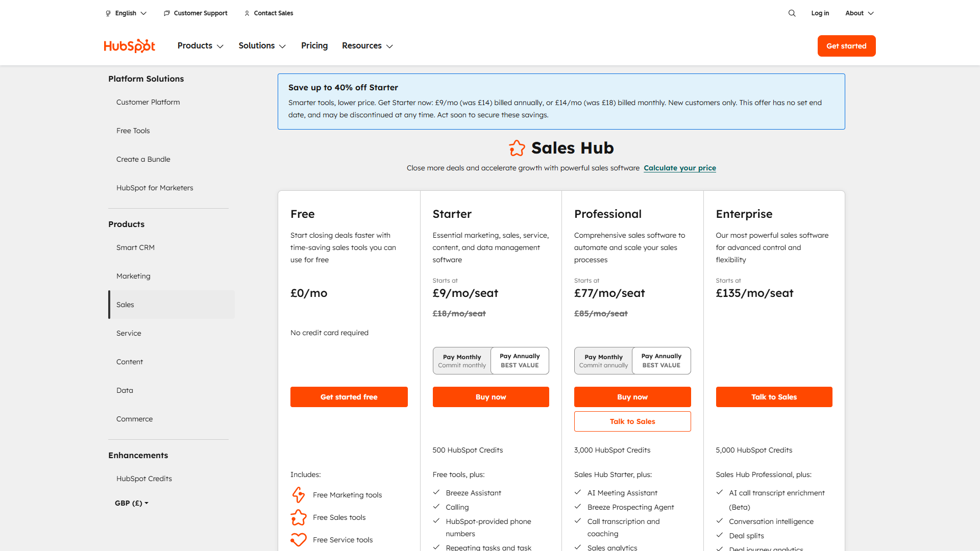980x551 pixels.
Task: Click Buy now under Professional
Action: point(632,397)
